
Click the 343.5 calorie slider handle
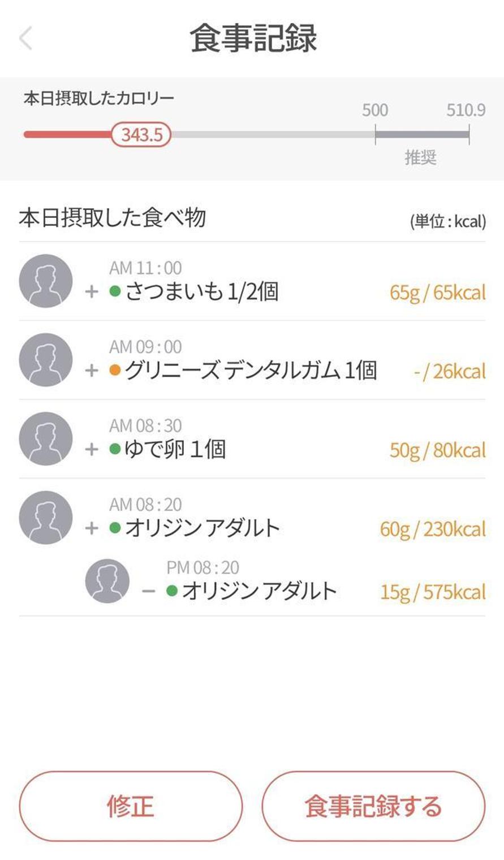[x=141, y=135]
